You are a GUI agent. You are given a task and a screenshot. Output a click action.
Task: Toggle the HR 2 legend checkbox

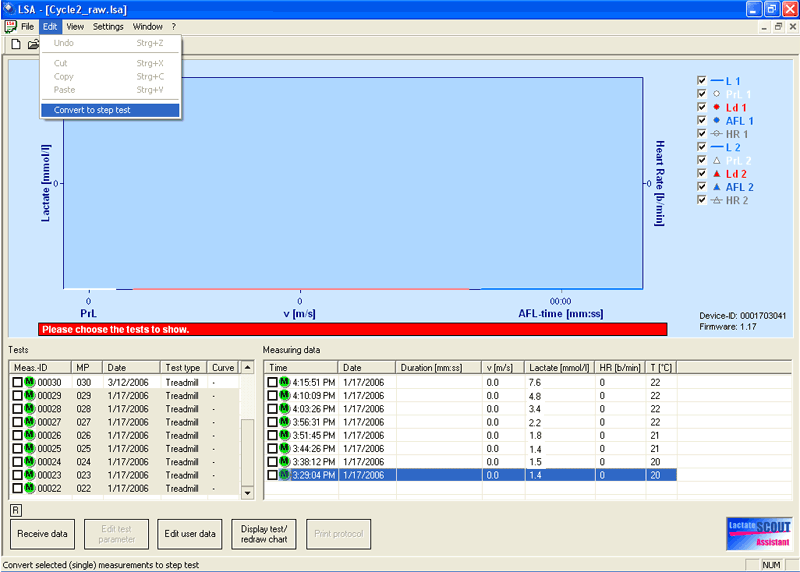[702, 201]
